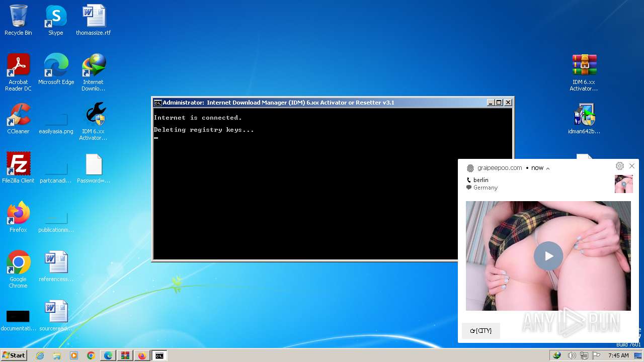Open the Recycle Bin desktop icon
This screenshot has width=644, height=362.
[x=18, y=20]
